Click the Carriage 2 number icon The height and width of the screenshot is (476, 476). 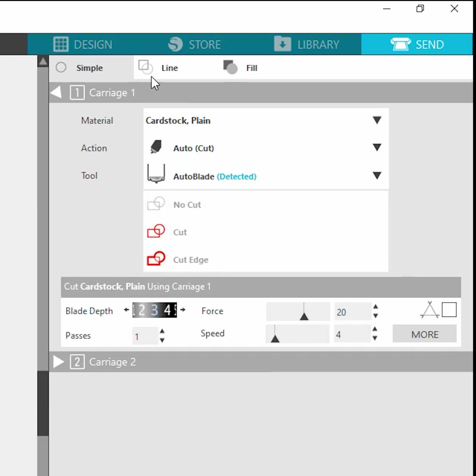(x=77, y=362)
